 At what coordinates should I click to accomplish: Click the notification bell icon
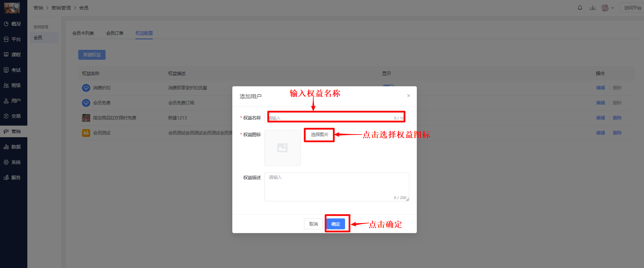pos(580,8)
